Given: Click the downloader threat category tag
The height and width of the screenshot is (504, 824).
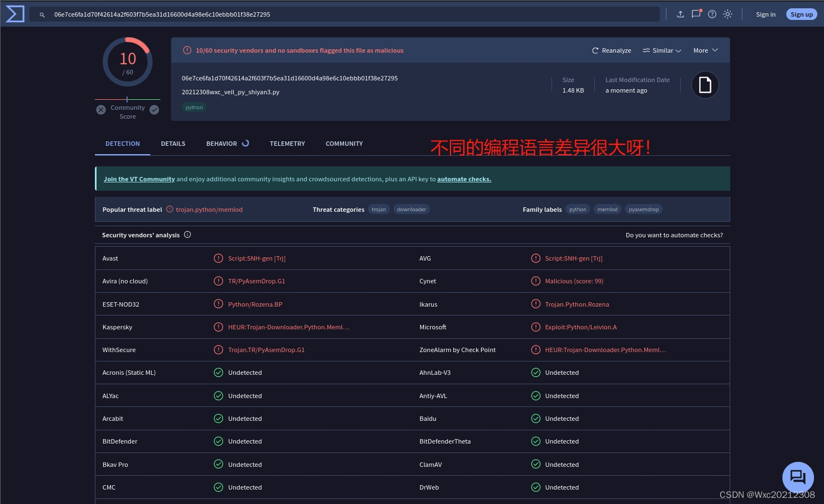Looking at the screenshot, I should pos(412,210).
